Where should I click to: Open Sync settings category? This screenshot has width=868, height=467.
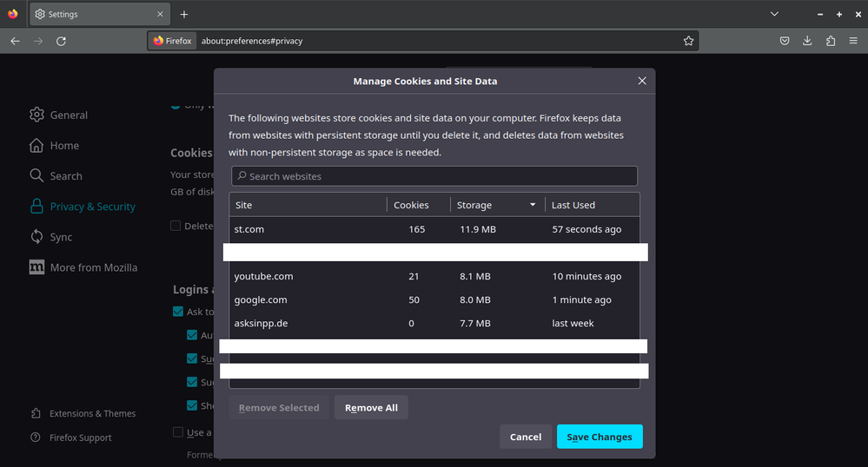coord(51,237)
